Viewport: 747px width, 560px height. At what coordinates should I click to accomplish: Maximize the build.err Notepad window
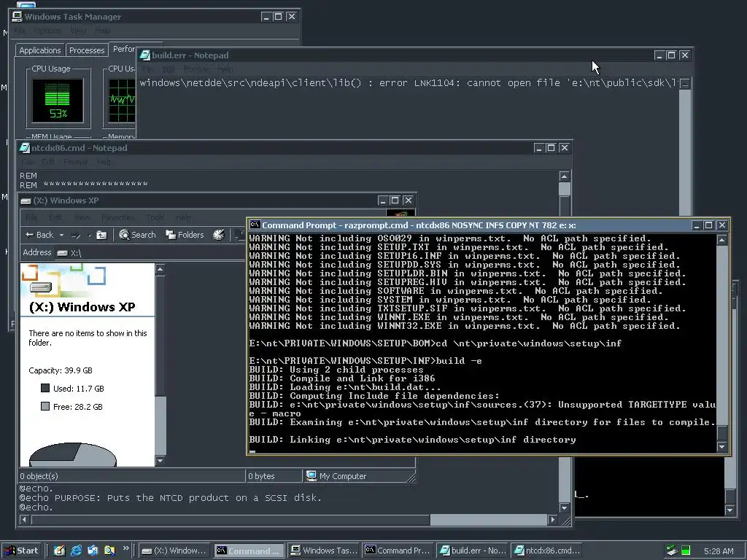click(671, 55)
